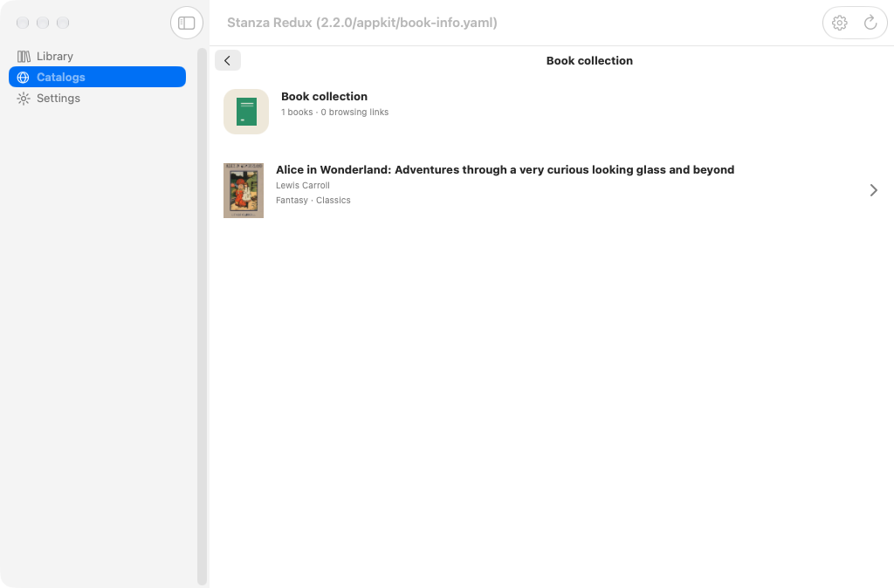Go back using the chevron button
This screenshot has height=588, width=894.
[228, 60]
